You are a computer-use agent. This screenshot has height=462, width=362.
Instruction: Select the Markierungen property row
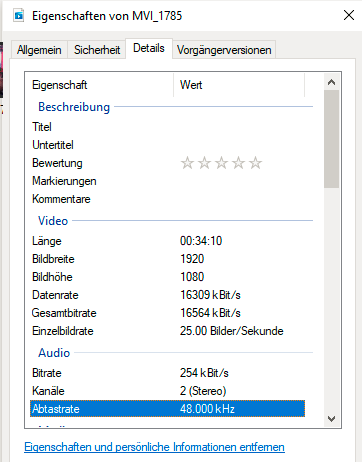tap(167, 181)
